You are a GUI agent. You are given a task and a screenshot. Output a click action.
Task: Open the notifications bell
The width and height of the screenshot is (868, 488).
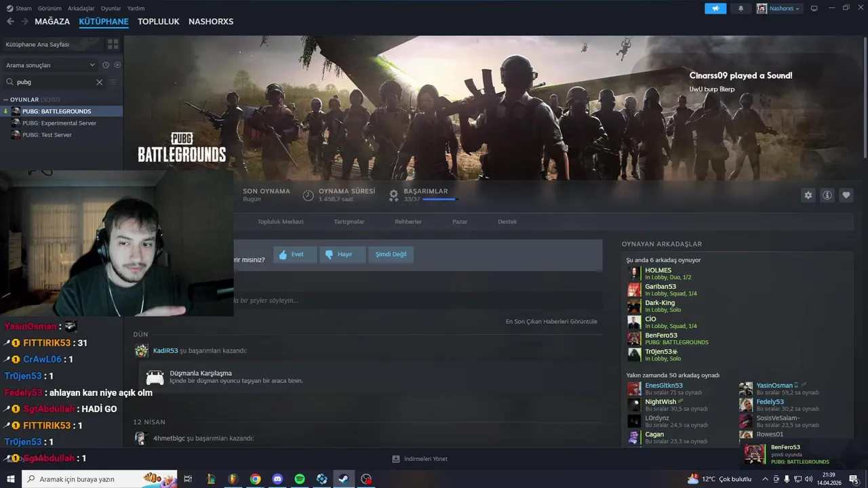click(741, 8)
